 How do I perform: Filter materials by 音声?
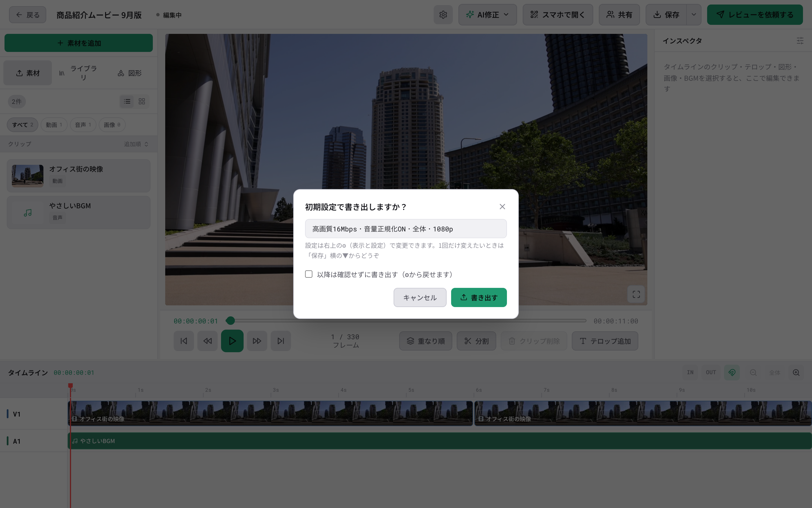[x=83, y=125]
